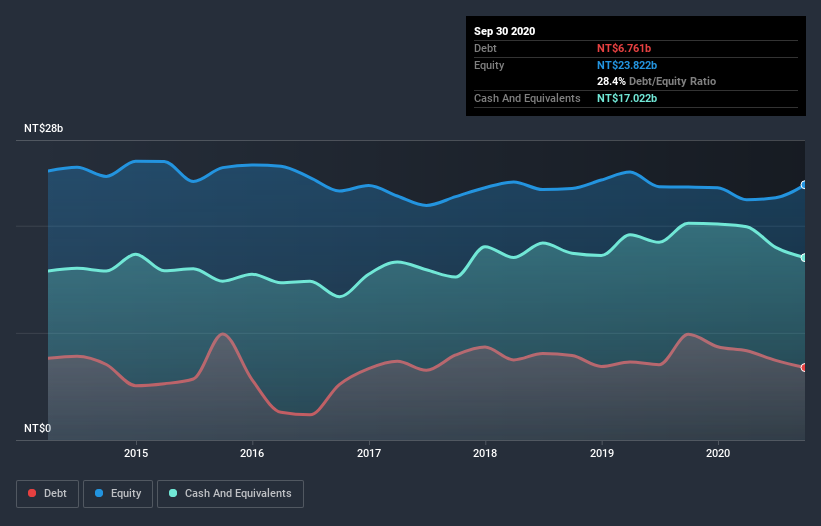Click the NT$6.761b debt value

(x=624, y=48)
